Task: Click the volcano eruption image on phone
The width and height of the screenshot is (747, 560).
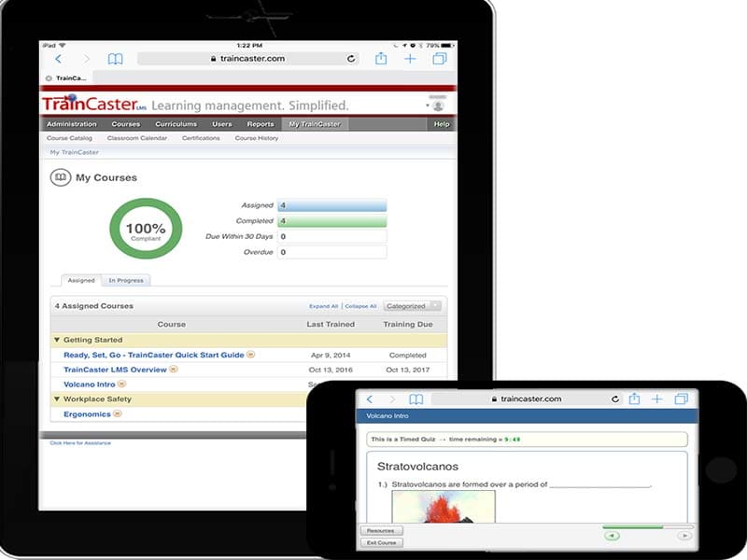Action: click(443, 506)
